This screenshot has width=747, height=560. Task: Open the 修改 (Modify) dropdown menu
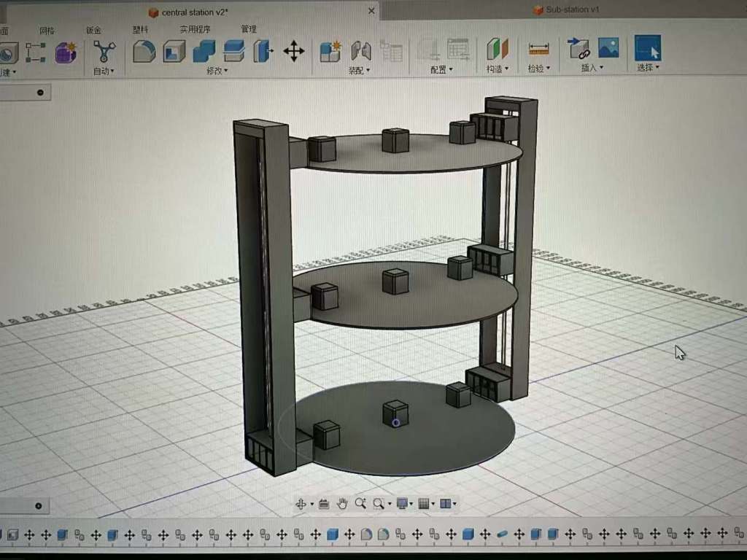click(x=217, y=71)
